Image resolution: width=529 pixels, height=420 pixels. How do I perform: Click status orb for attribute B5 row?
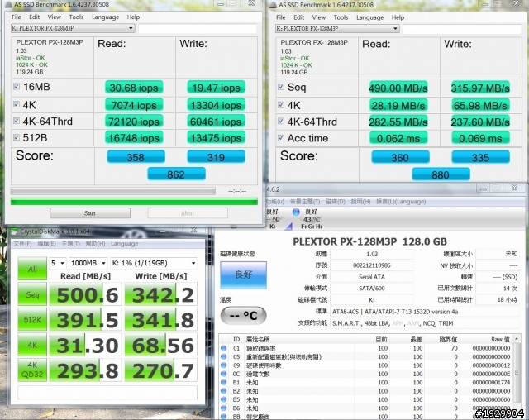(223, 399)
